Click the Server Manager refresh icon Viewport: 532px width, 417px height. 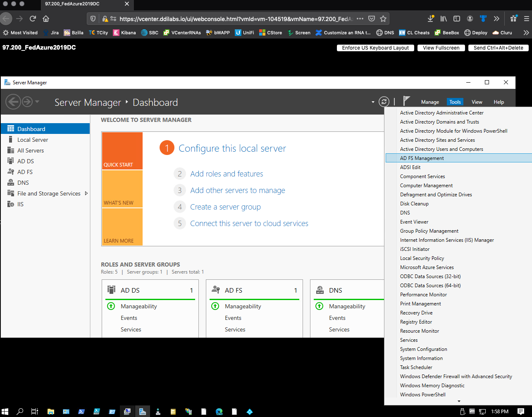tap(384, 102)
